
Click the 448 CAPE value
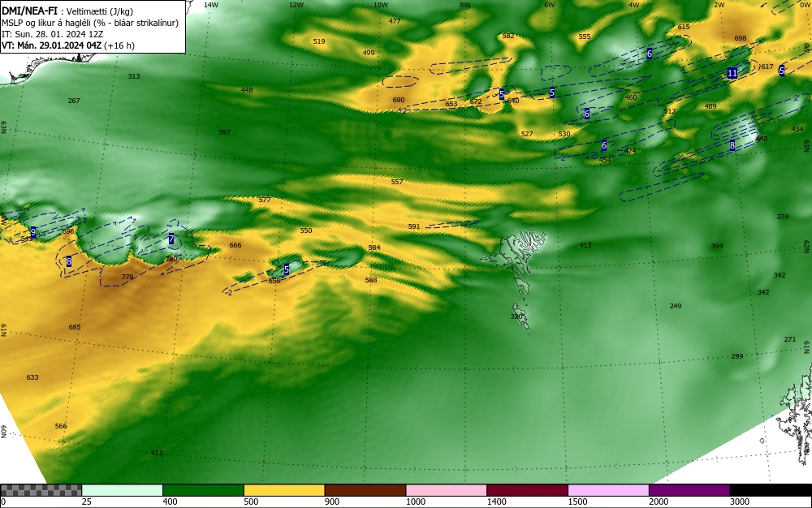247,90
